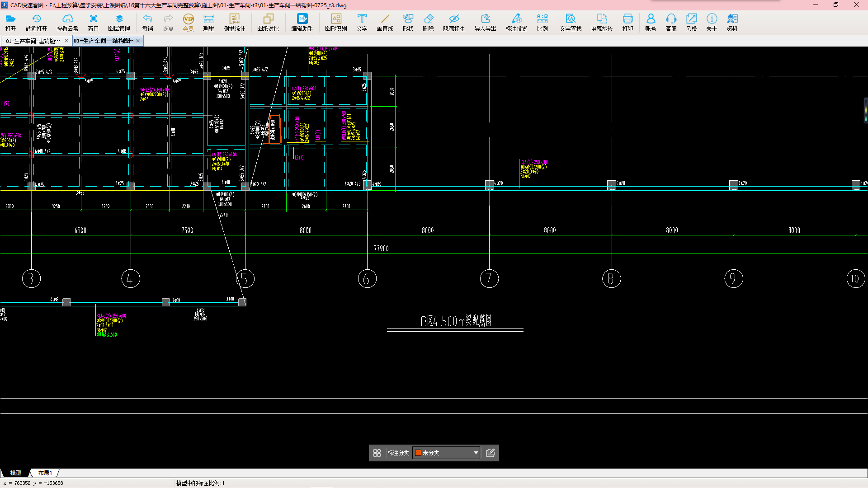This screenshot has width=868, height=488.
Task: Close the 结构图 drawing tab
Action: coord(138,41)
